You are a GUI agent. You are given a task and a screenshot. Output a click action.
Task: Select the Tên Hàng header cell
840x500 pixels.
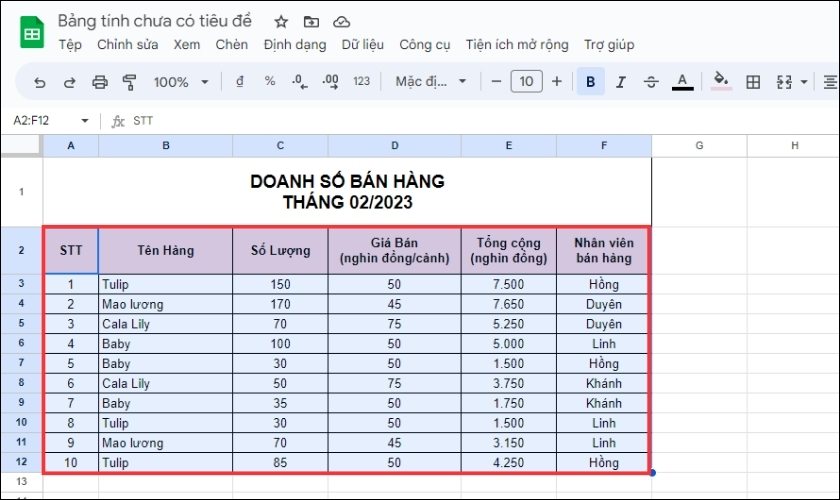(166, 250)
